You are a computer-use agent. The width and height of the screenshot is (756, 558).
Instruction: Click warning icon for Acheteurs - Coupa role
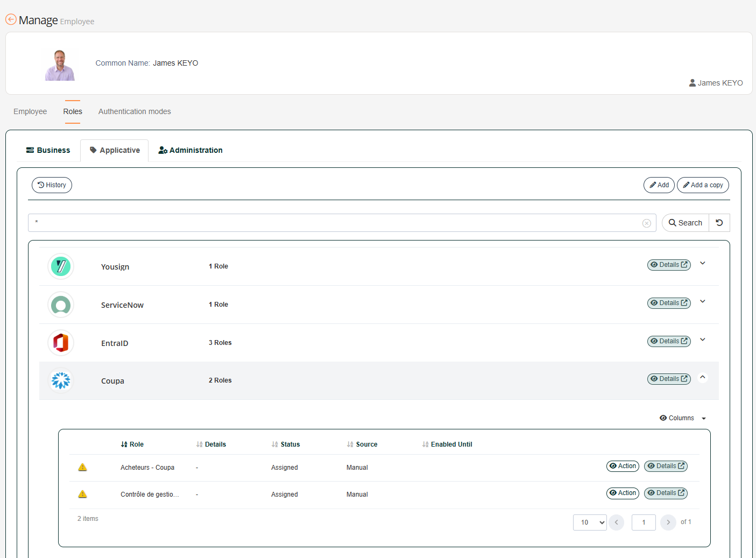tap(82, 467)
